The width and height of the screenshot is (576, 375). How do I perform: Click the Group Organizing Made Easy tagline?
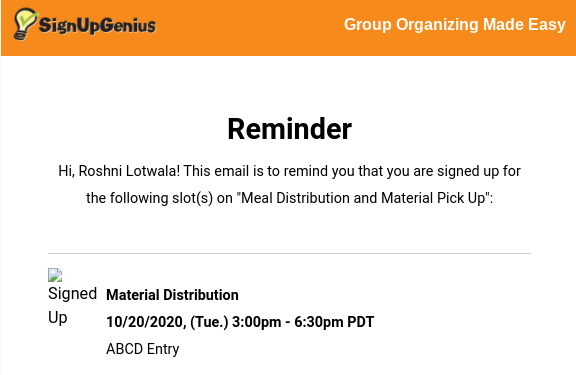coord(454,25)
